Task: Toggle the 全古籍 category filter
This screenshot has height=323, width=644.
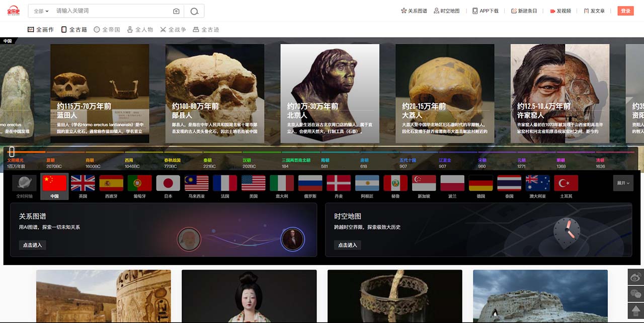Action: click(74, 30)
